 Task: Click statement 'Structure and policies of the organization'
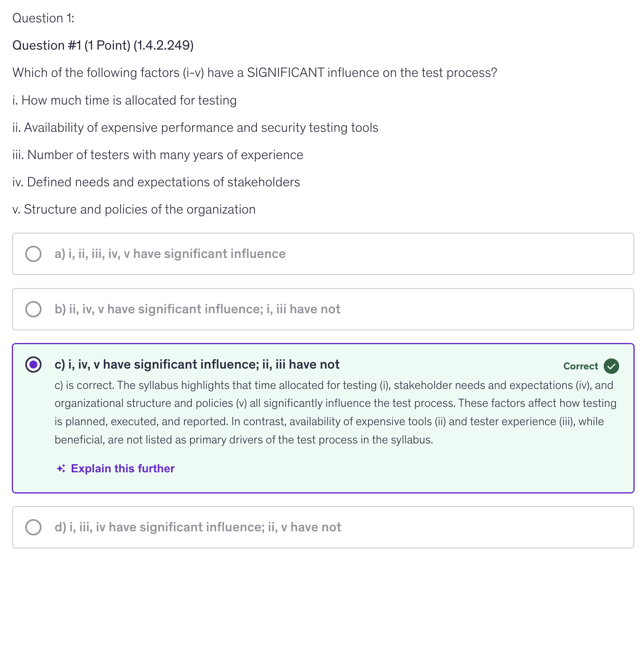[134, 210]
